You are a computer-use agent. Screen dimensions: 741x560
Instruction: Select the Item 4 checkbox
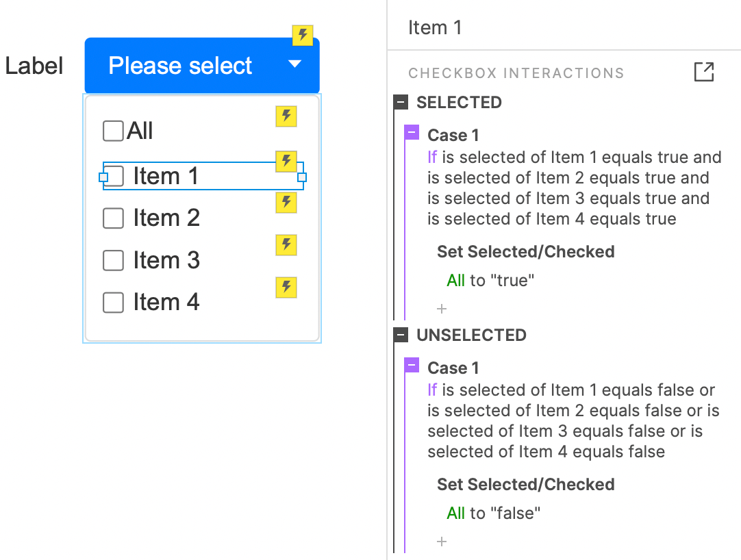(x=113, y=303)
